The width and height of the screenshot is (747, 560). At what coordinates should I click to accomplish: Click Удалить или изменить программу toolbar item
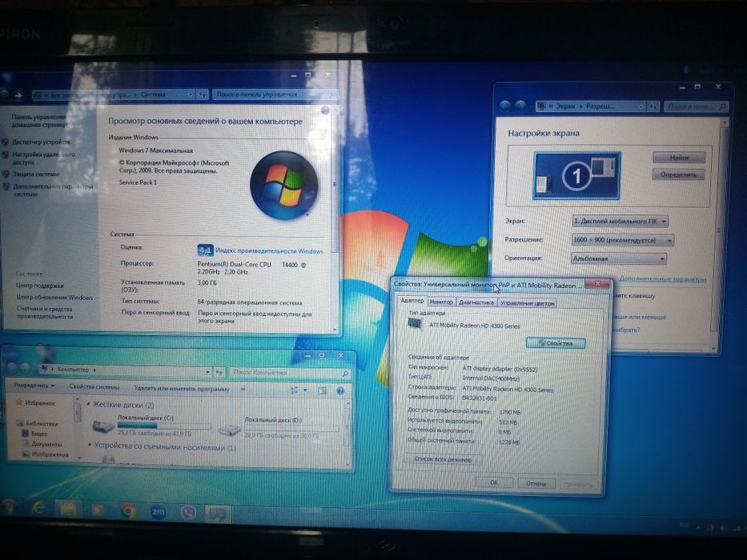[x=182, y=389]
